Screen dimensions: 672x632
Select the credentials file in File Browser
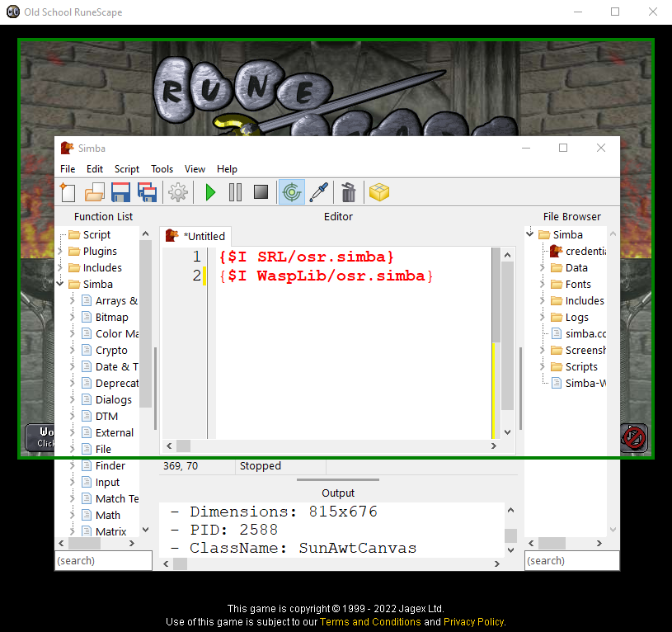click(578, 251)
